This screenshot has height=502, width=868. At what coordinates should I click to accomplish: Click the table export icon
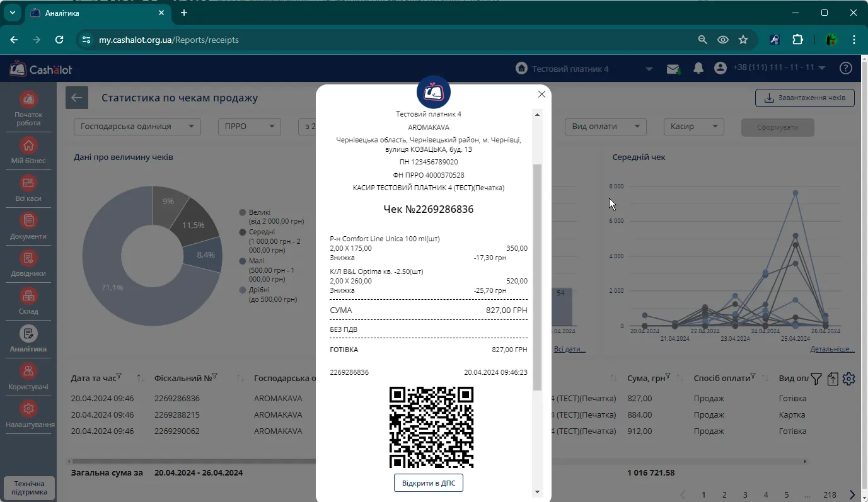(x=833, y=379)
